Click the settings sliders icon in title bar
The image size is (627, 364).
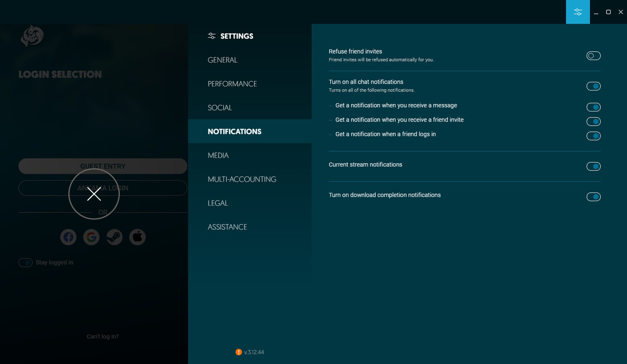coord(578,12)
